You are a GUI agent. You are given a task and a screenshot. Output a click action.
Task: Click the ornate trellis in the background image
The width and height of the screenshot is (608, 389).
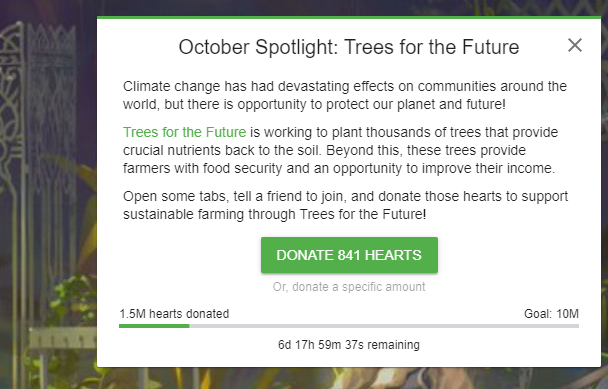pyautogui.click(x=37, y=116)
